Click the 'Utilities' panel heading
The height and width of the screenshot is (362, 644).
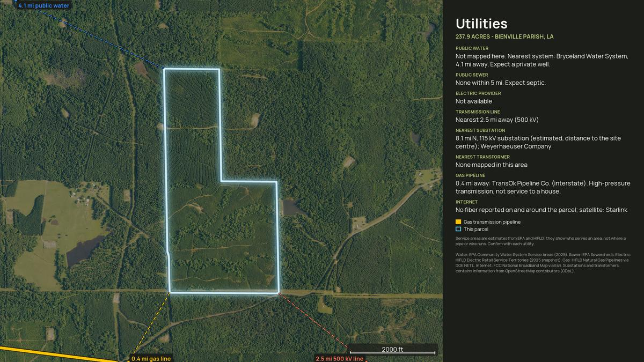481,24
